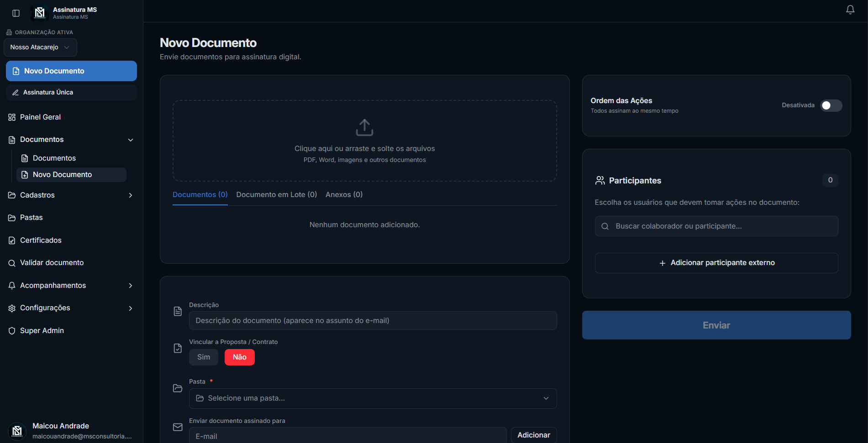The height and width of the screenshot is (443, 868).
Task: Click user avatar for Maicou Andrade
Action: [17, 431]
